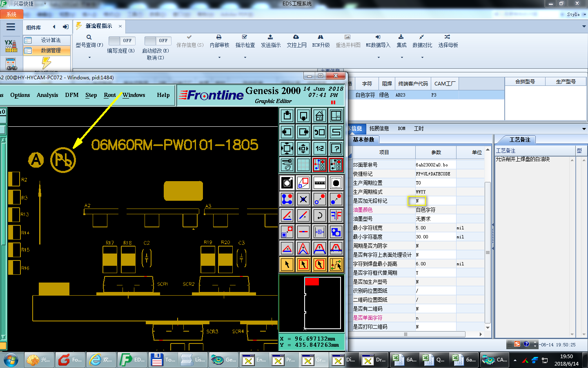
Task: Expand dropdown arrow under 内部审核
Action: pos(219,58)
